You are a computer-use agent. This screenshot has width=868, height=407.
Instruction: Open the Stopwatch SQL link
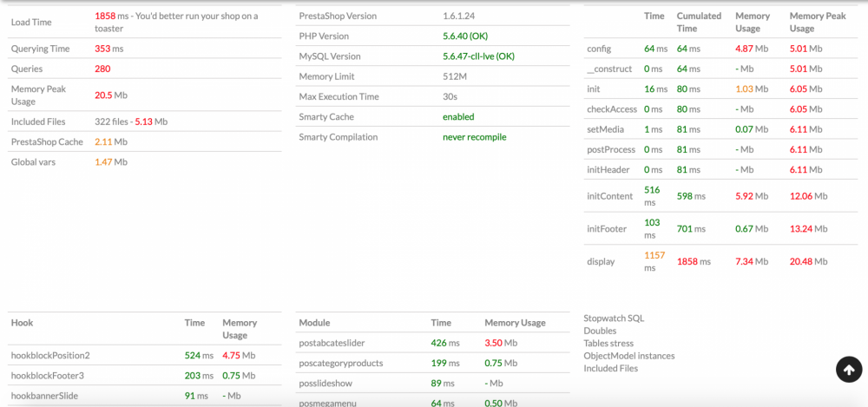click(614, 318)
